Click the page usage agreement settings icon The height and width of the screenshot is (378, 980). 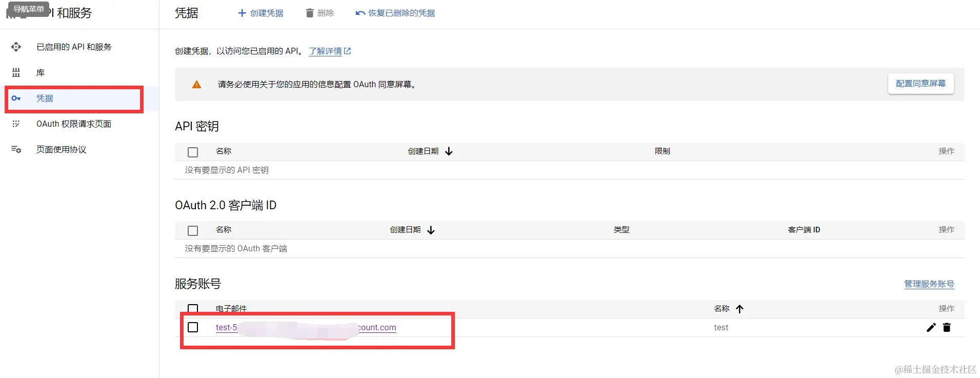tap(16, 150)
